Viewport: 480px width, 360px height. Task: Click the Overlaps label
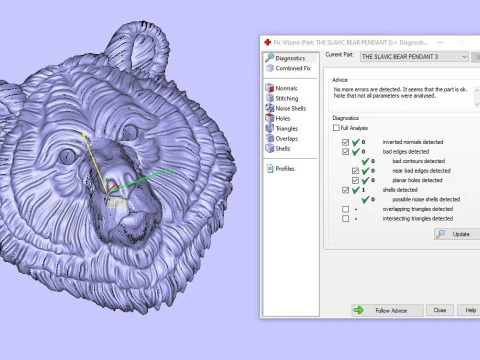tap(287, 138)
